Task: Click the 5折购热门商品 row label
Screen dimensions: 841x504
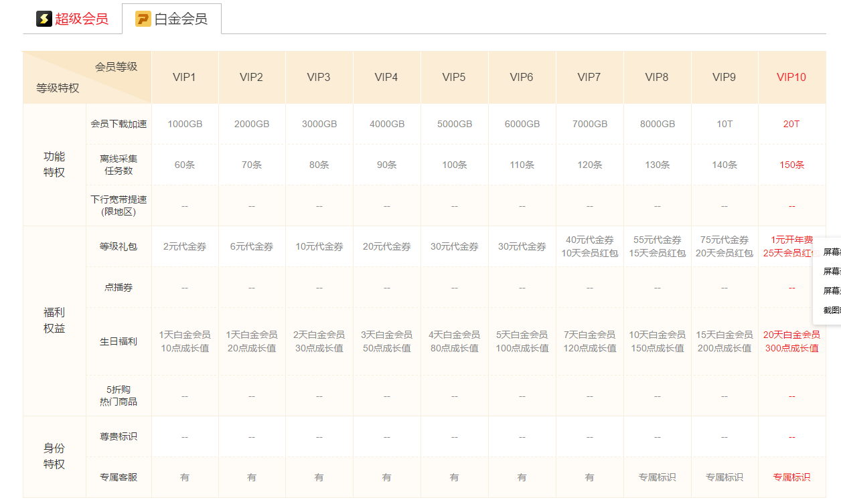Action: tap(119, 396)
